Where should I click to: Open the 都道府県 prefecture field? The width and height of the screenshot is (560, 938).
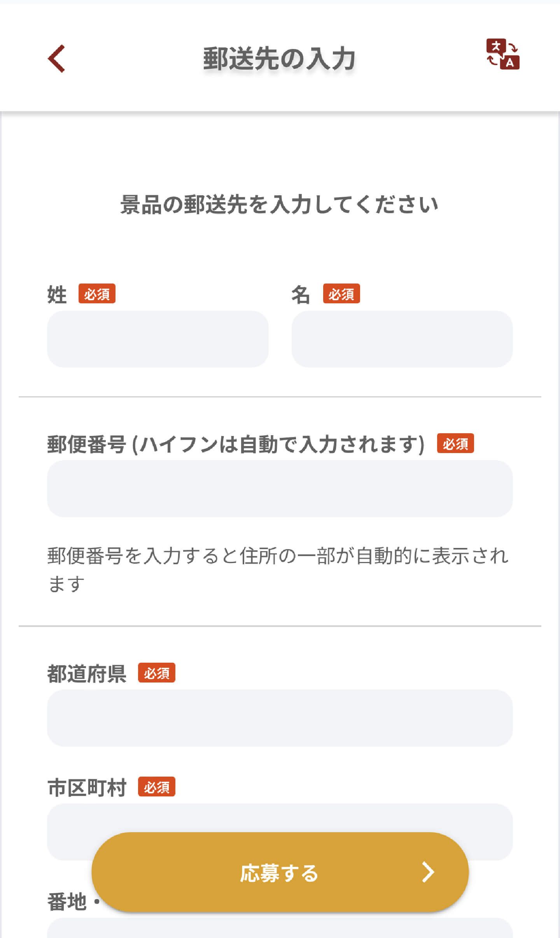tap(280, 718)
